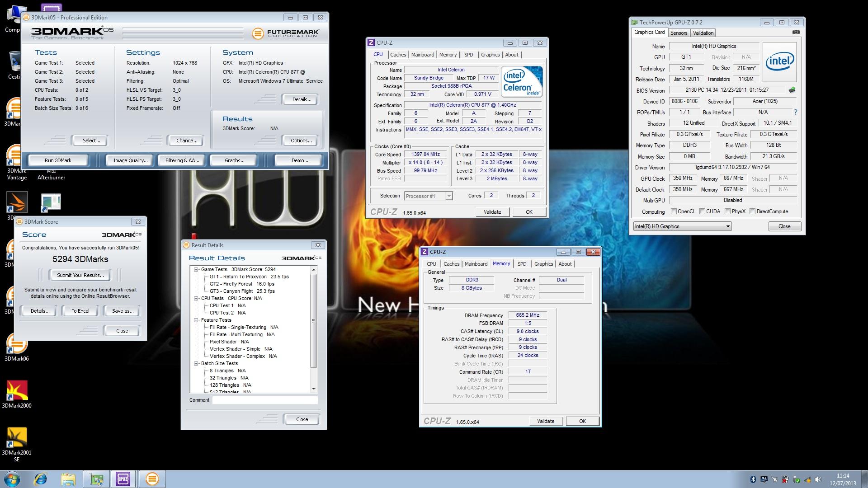Click the Bus Interface question mark icon
Screen dimensions: 868x488
795,112
